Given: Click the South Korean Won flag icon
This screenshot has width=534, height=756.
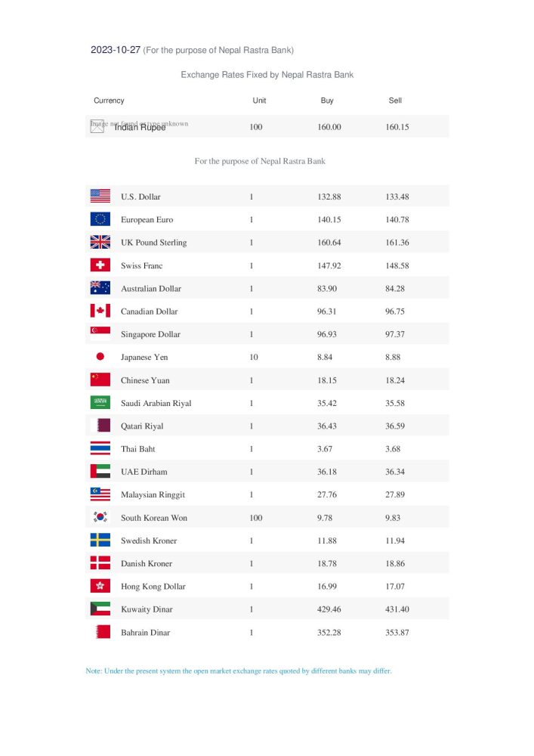Looking at the screenshot, I should pyautogui.click(x=100, y=518).
